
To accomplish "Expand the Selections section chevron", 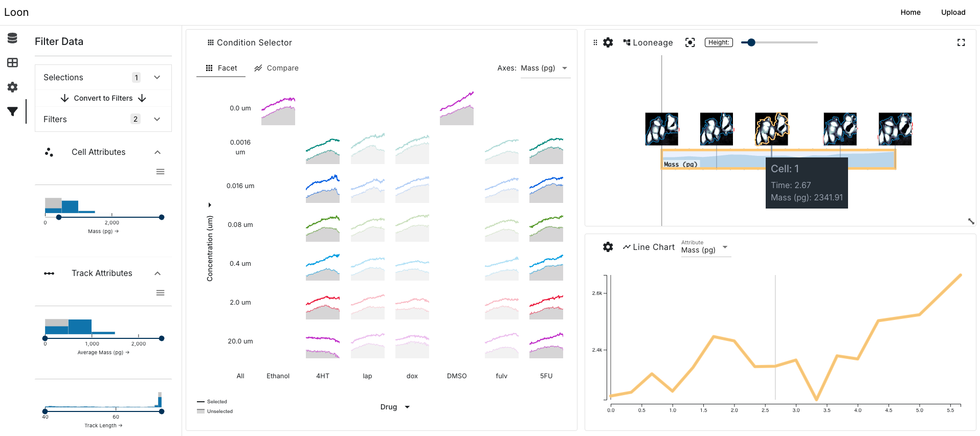I will [x=157, y=77].
